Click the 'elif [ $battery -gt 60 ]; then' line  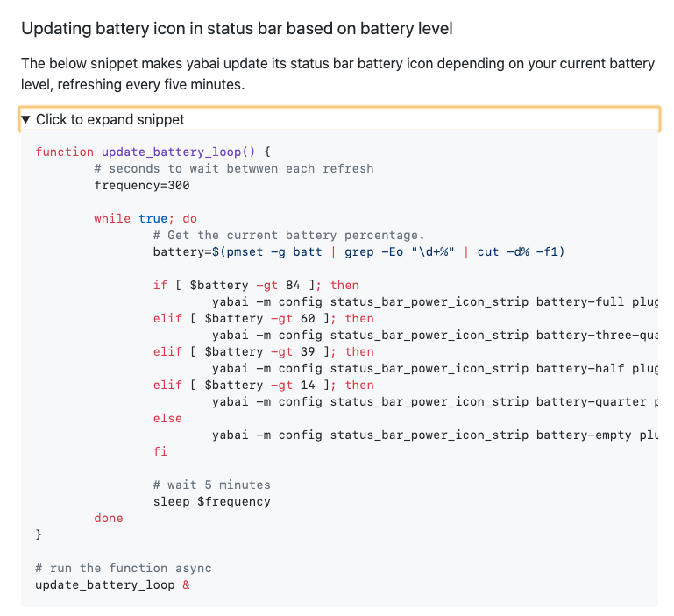click(264, 319)
